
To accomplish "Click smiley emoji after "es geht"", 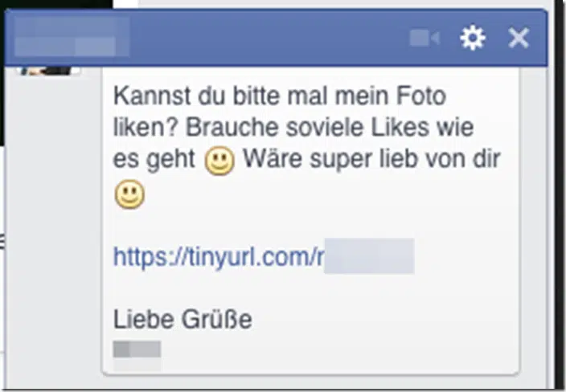I will tap(219, 160).
